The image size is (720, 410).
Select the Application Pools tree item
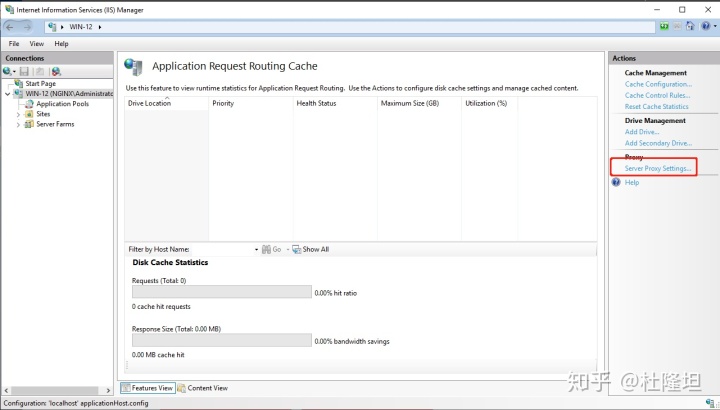click(62, 104)
